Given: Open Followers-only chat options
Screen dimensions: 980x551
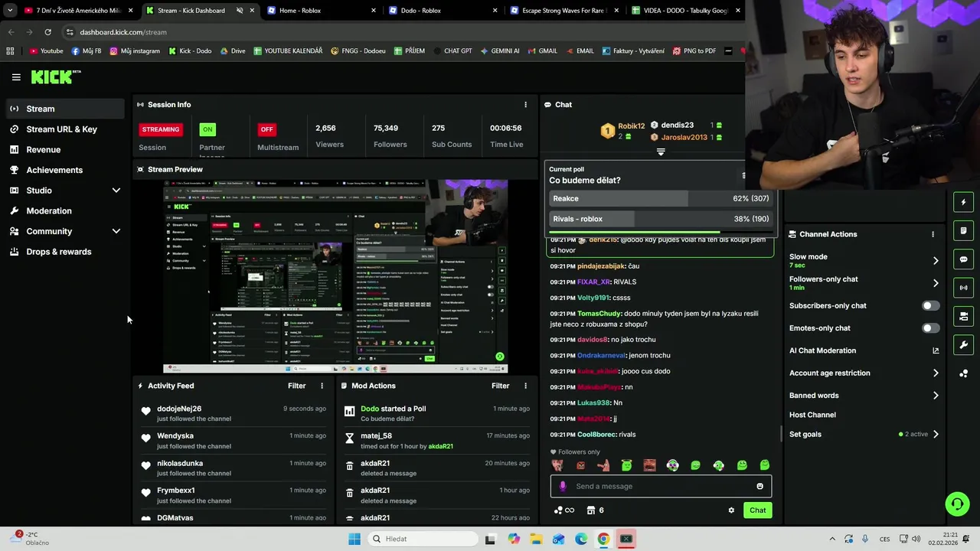Looking at the screenshot, I should (864, 283).
